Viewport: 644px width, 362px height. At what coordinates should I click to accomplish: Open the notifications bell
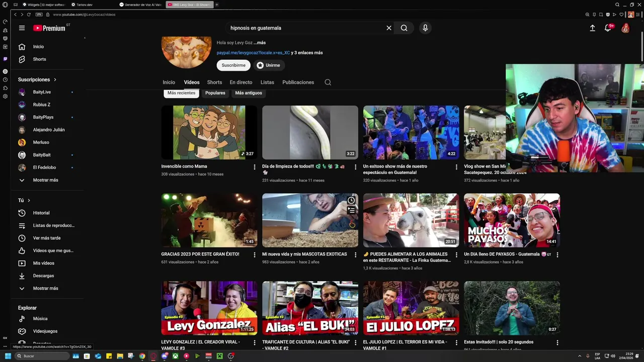(x=608, y=28)
